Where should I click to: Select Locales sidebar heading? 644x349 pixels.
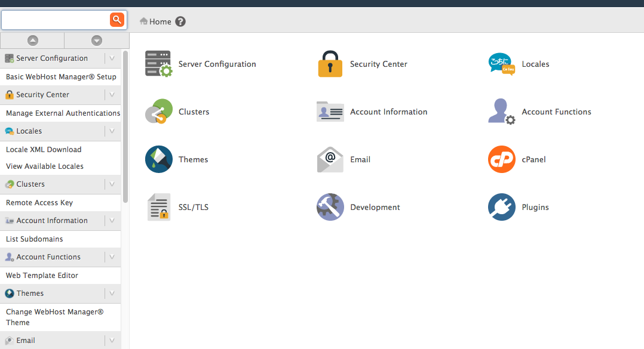click(29, 131)
